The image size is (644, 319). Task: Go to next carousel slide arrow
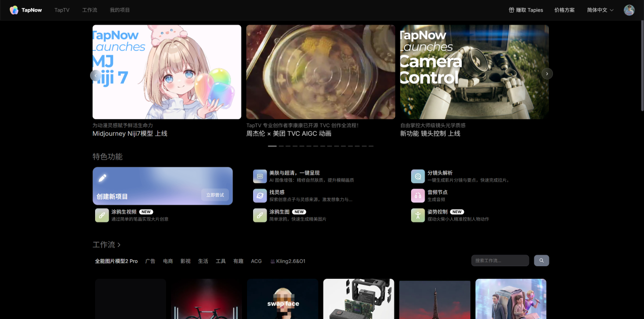tap(547, 73)
